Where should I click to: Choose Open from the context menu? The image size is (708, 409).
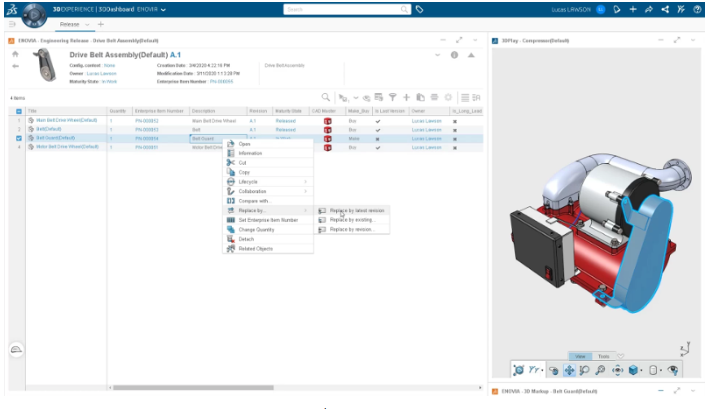tap(268, 144)
